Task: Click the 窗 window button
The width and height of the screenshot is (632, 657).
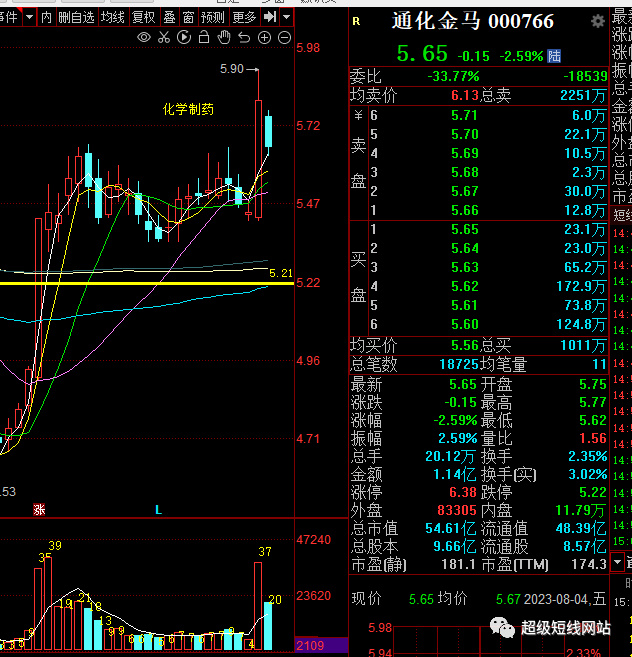Action: (x=188, y=17)
